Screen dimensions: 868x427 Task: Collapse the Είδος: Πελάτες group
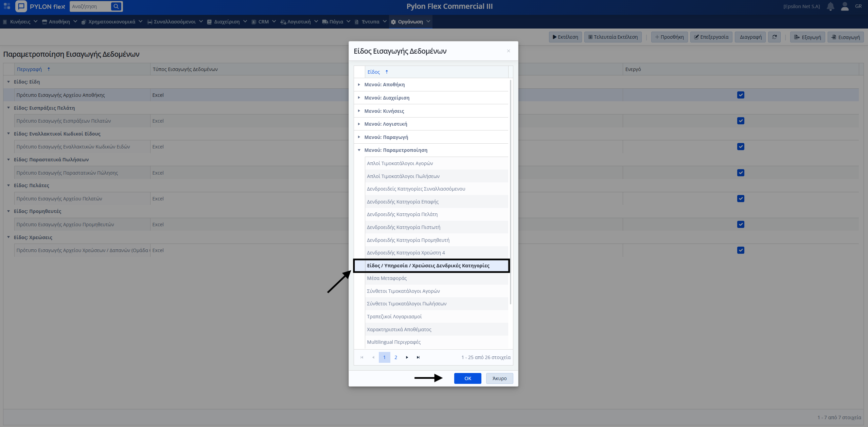tap(8, 185)
